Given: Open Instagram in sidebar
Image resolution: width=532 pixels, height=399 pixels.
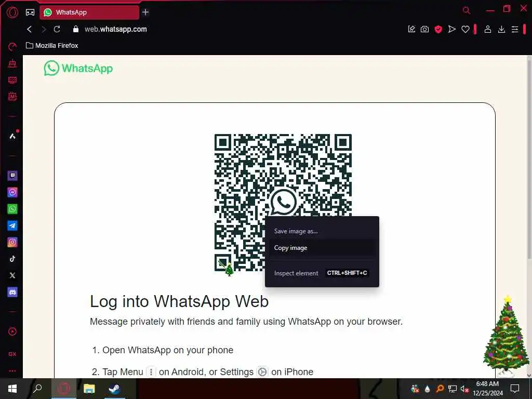Looking at the screenshot, I should [12, 242].
